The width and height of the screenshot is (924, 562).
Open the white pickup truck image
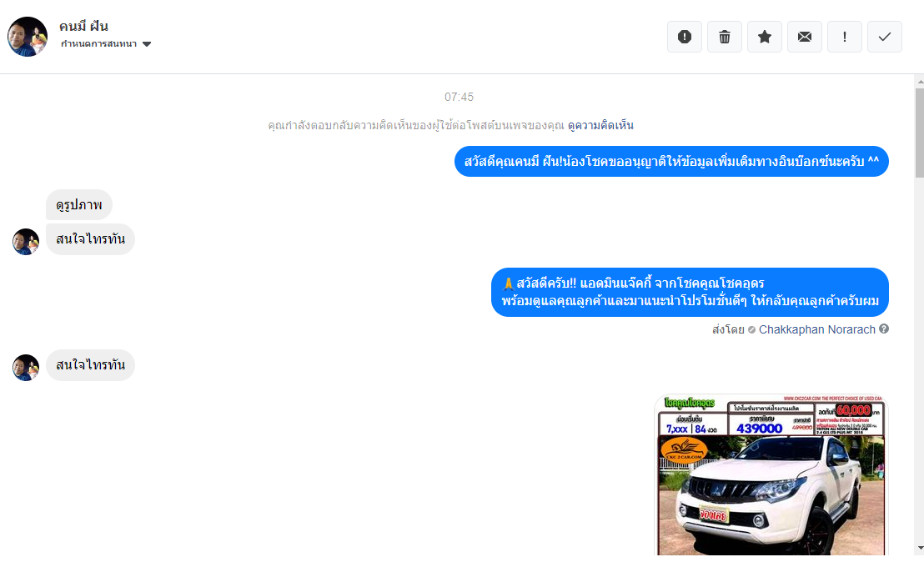click(771, 474)
